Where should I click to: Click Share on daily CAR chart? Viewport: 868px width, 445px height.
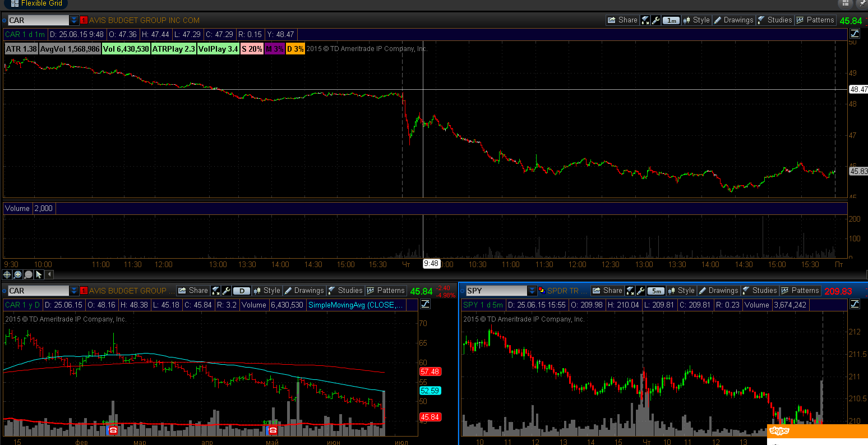point(193,291)
